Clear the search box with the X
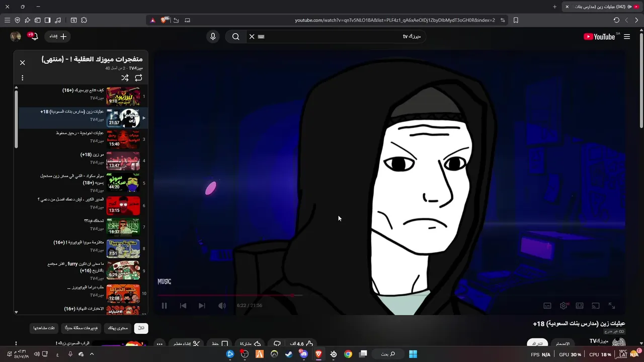This screenshot has height=362, width=644. click(x=252, y=36)
